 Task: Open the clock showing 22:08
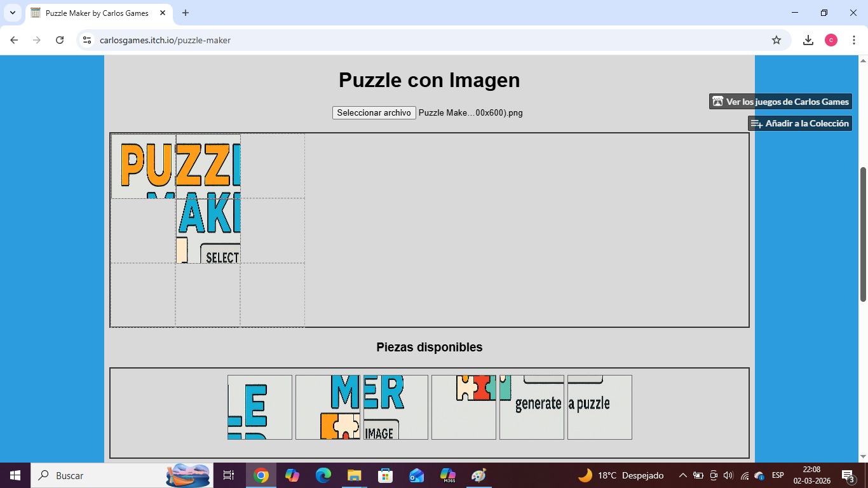click(811, 475)
